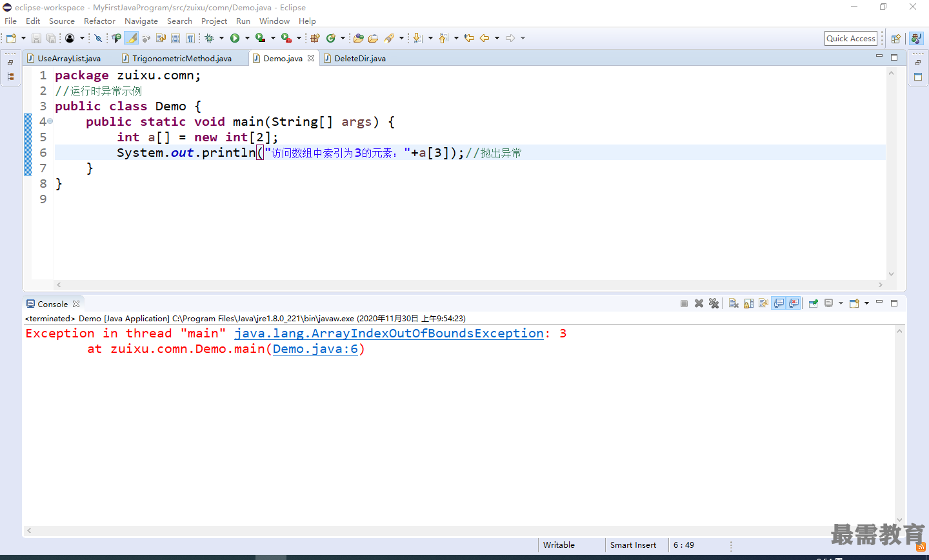Toggle Show Console on Standard Error
Viewport: 929px width, 560px height.
pyautogui.click(x=794, y=303)
